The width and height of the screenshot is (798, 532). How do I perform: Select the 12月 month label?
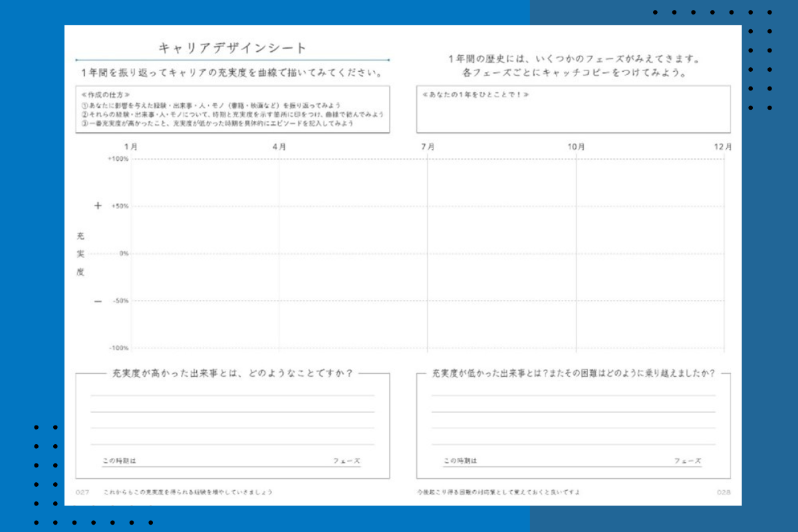point(723,147)
